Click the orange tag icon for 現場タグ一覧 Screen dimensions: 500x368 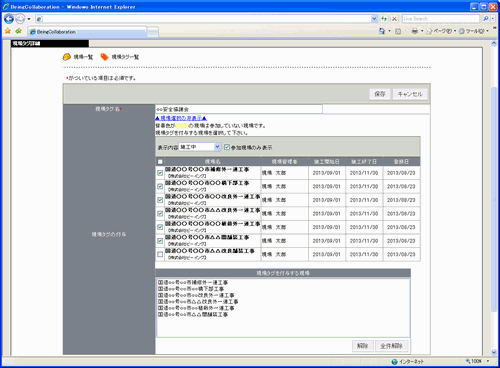(105, 57)
